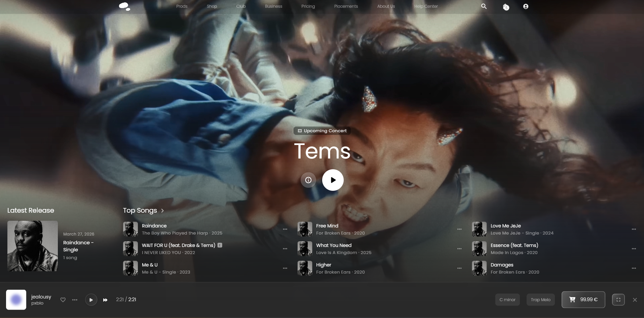Open the Prods menu item
The height and width of the screenshot is (318, 644).
pyautogui.click(x=182, y=6)
